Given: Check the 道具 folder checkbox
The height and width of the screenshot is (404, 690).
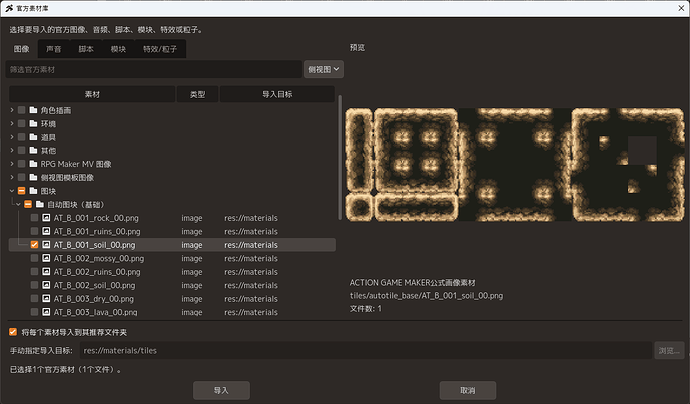Looking at the screenshot, I should 21,137.
